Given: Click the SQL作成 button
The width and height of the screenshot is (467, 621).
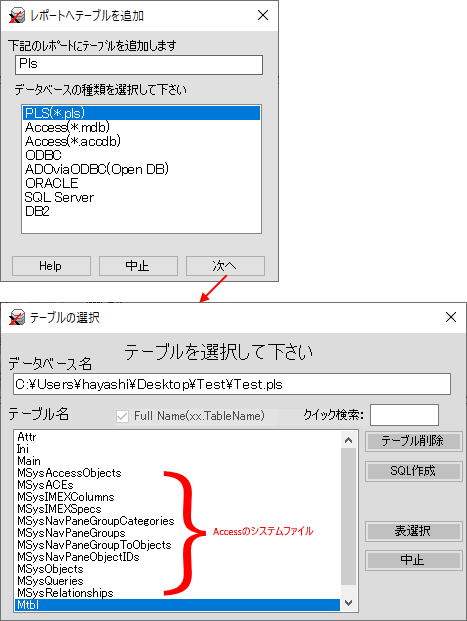Looking at the screenshot, I should coord(414,471).
